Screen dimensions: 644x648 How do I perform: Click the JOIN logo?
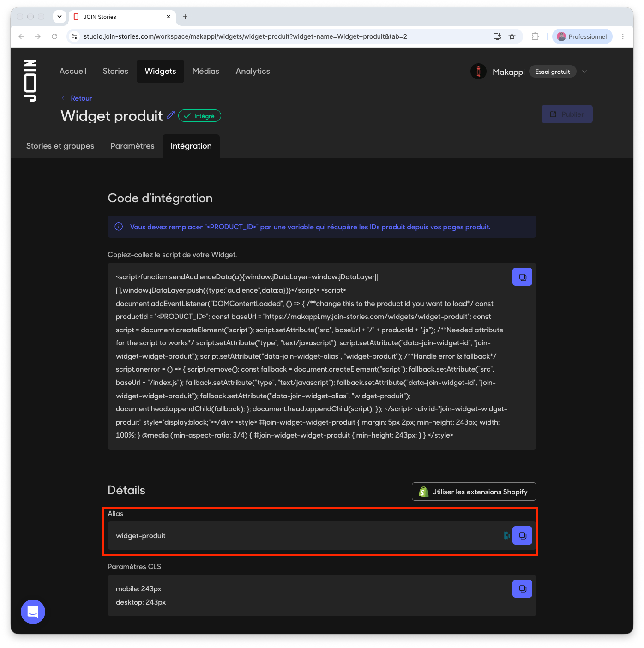(30, 80)
